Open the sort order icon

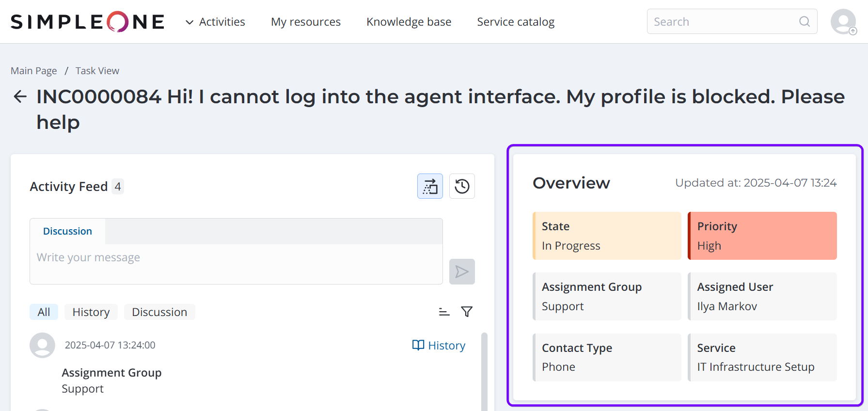coord(444,312)
